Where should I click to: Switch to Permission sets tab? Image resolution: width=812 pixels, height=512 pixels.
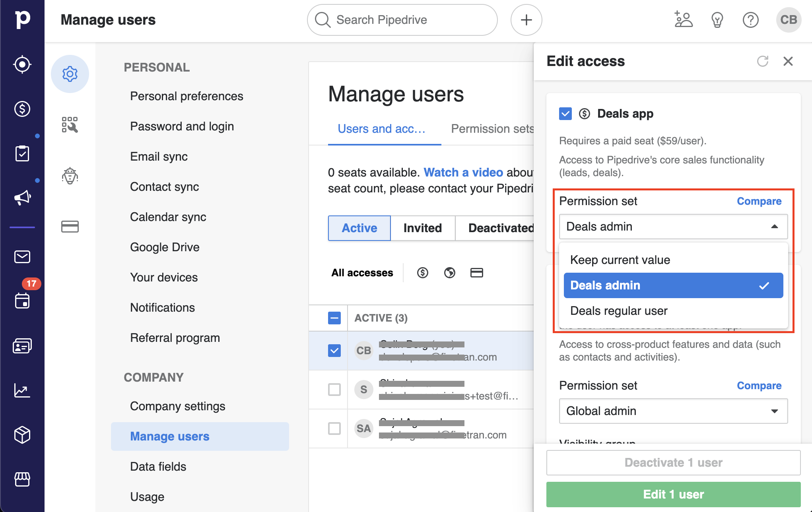492,129
